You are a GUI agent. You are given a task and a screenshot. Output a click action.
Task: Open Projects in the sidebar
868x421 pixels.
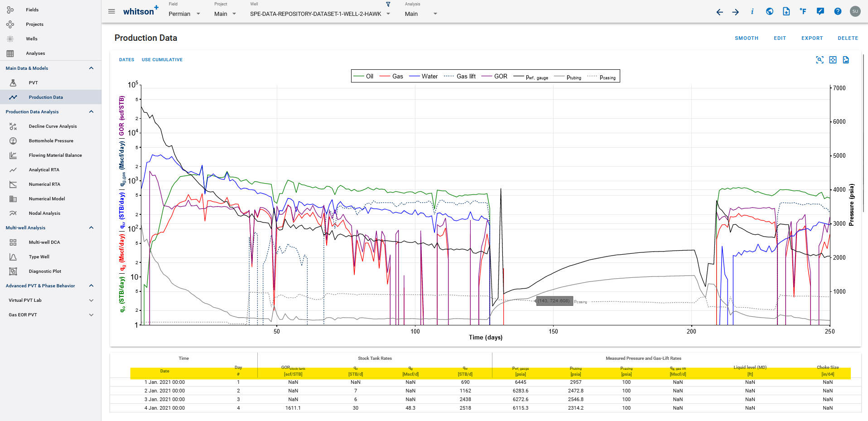[50, 24]
